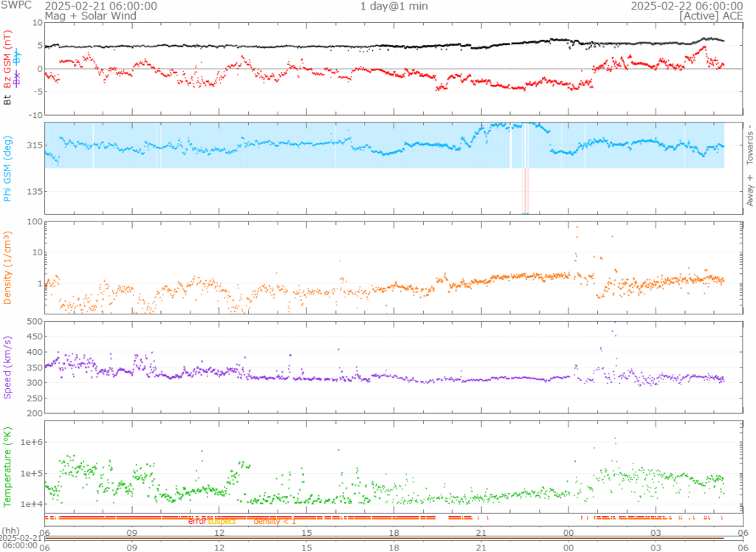This screenshot has height=552, width=756.
Task: Toggle the struck-through Bx series label
Action: pos(17,78)
